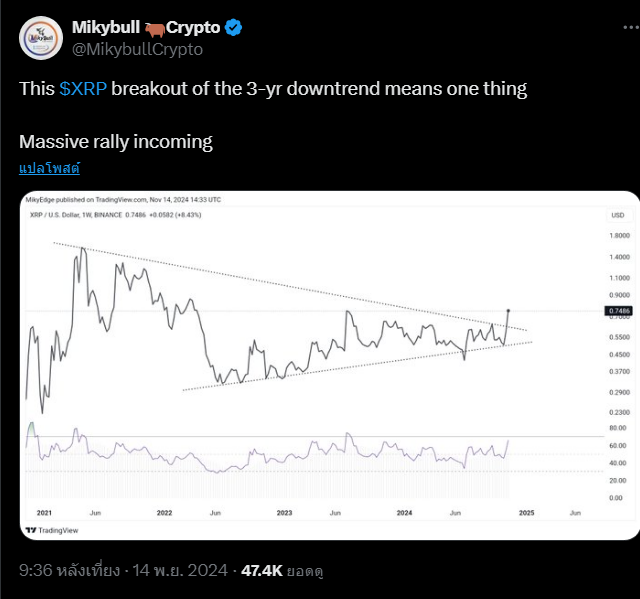
Task: Click the $XRP cashtag link
Action: (x=83, y=89)
